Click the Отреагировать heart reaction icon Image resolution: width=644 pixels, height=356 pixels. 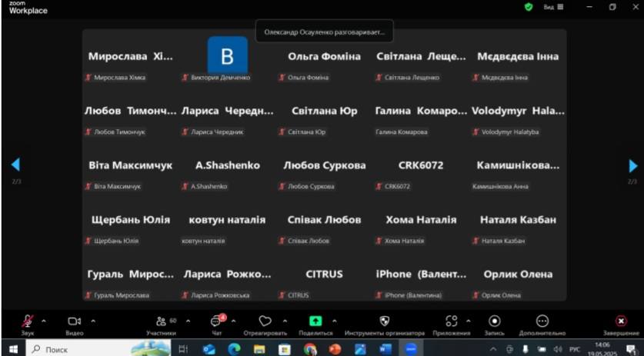(265, 321)
